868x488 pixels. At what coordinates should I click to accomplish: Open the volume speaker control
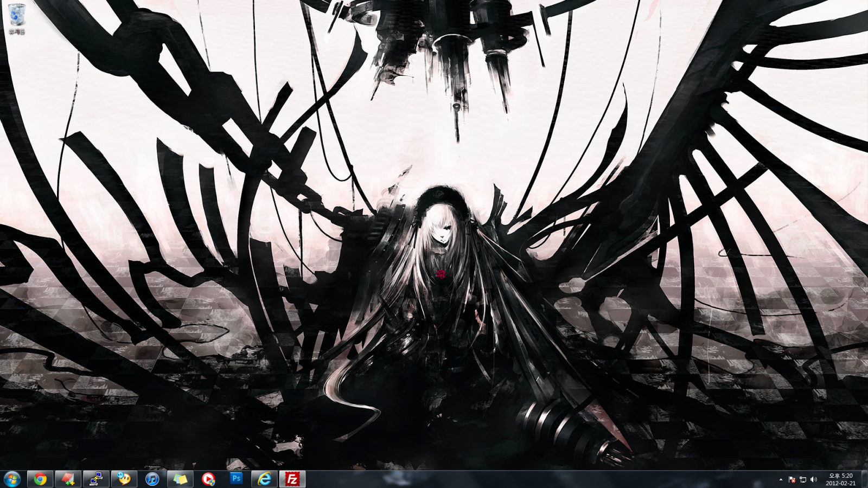tap(813, 479)
